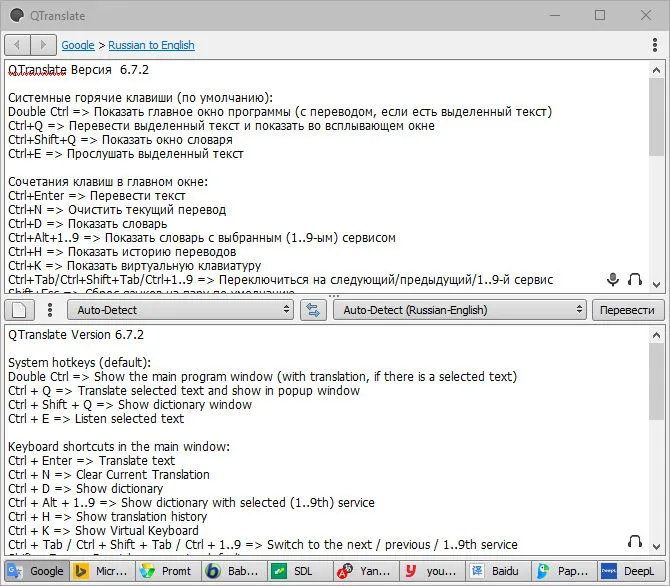Switch to the Baidu service tab

tap(498, 571)
